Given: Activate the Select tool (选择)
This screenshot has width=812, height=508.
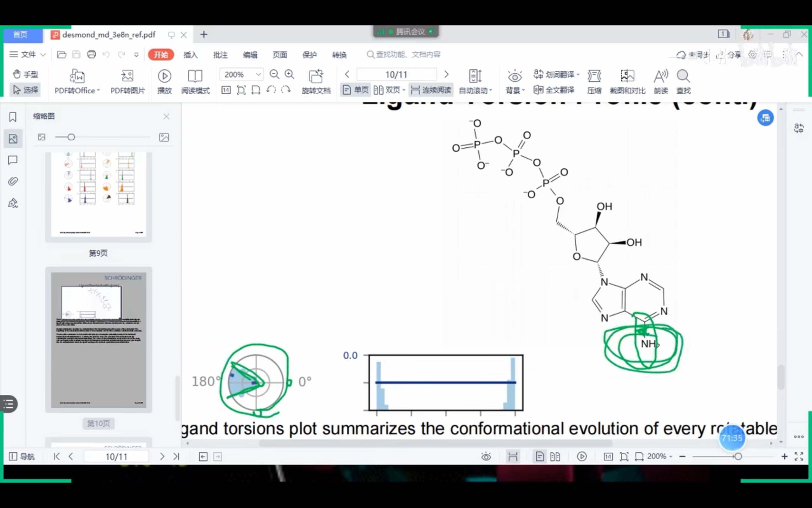Looking at the screenshot, I should pyautogui.click(x=25, y=90).
